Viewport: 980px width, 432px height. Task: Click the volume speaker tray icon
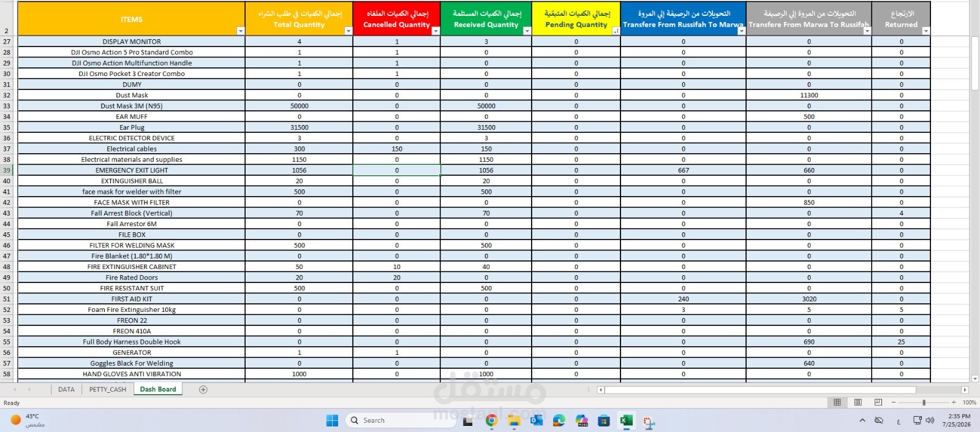pos(930,420)
